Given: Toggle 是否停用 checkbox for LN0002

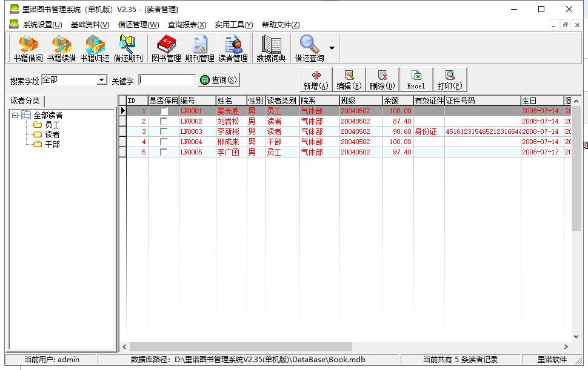Looking at the screenshot, I should pos(164,121).
